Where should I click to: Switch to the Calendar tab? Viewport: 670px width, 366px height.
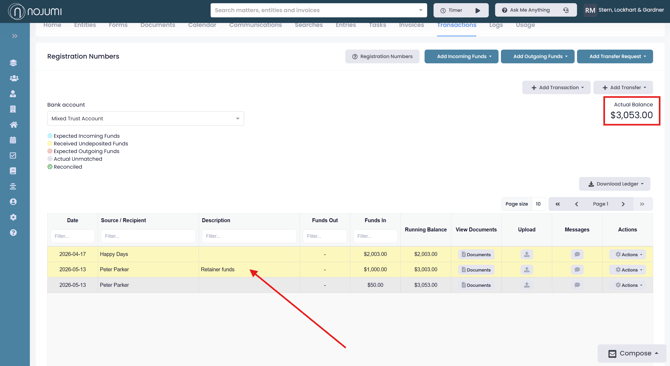(202, 25)
